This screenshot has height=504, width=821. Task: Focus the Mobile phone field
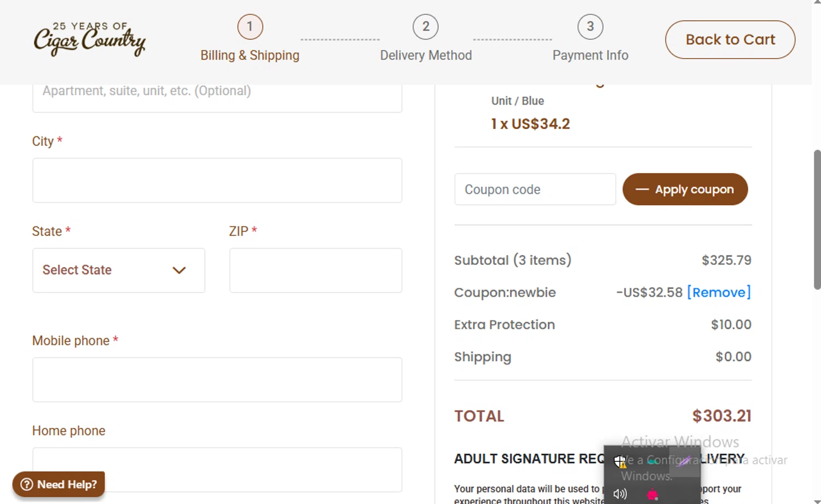click(217, 380)
